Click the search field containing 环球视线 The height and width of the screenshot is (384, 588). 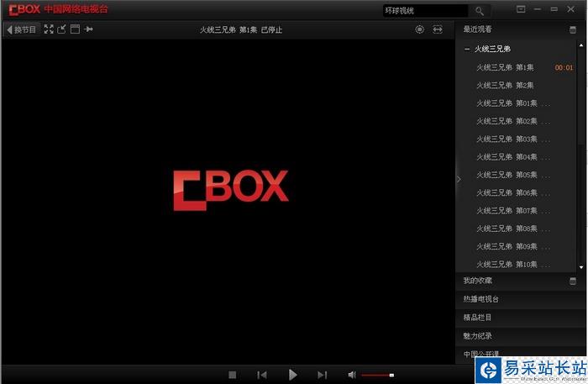(426, 11)
